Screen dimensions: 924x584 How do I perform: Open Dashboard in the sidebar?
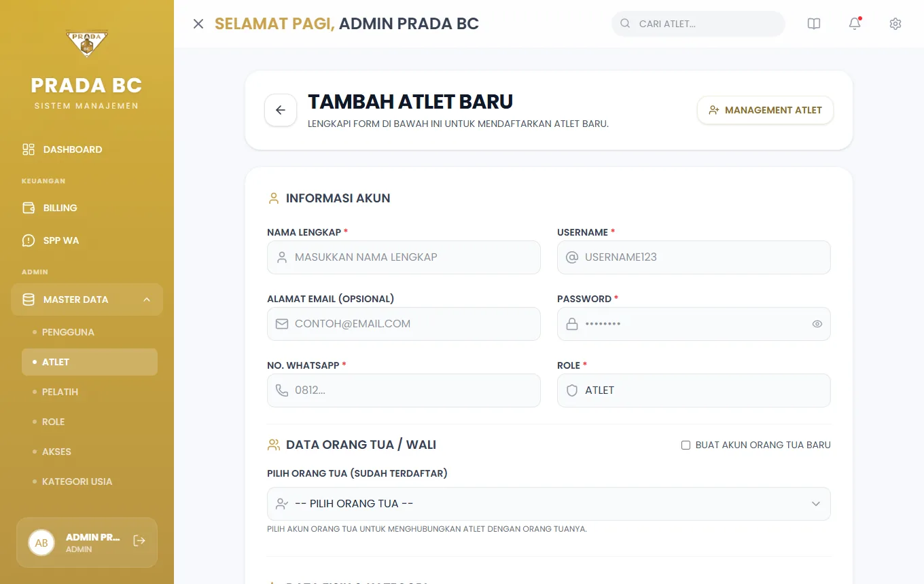click(x=87, y=149)
